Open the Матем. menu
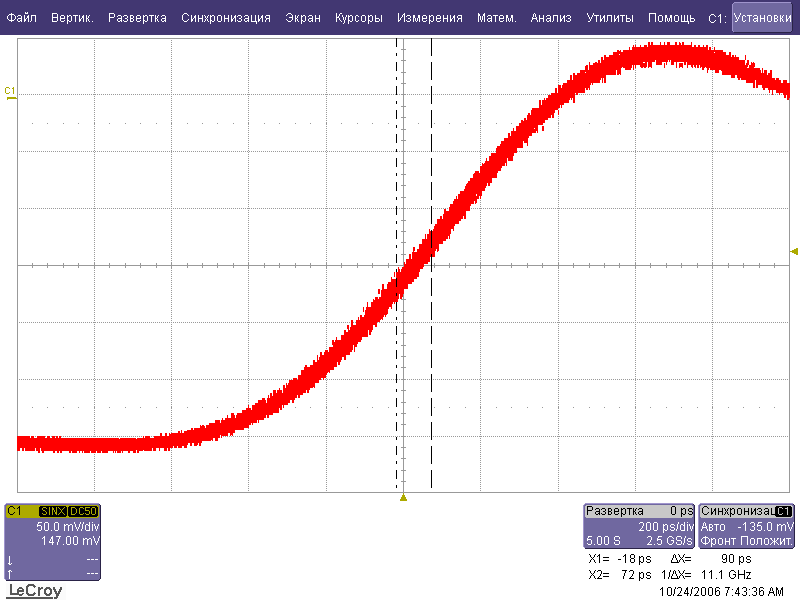 tap(497, 18)
